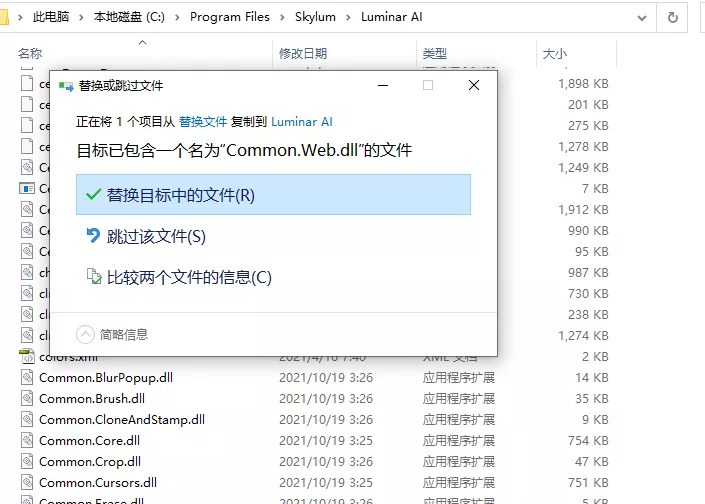705x504 pixels.
Task: Go to 本地磁盘 (C:) in breadcrumb
Action: [x=129, y=17]
